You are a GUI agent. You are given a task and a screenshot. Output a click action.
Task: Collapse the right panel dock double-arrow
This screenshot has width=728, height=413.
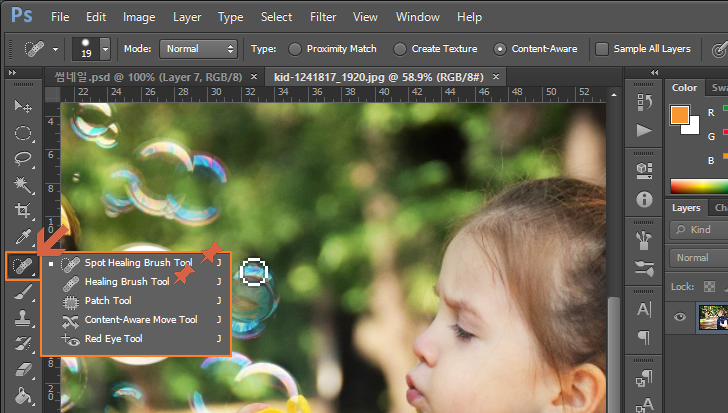[655, 72]
